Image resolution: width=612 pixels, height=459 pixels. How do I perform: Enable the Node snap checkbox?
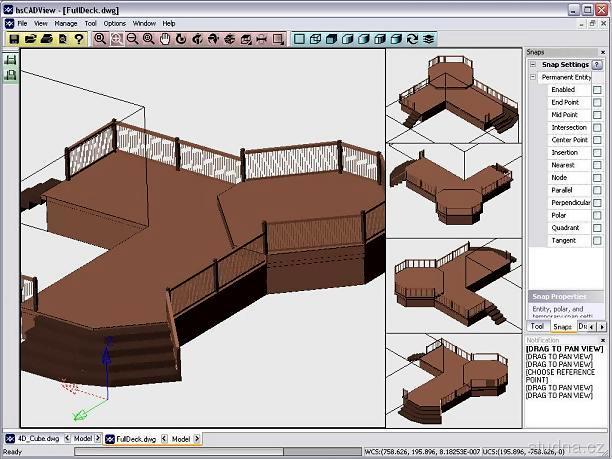pyautogui.click(x=597, y=178)
